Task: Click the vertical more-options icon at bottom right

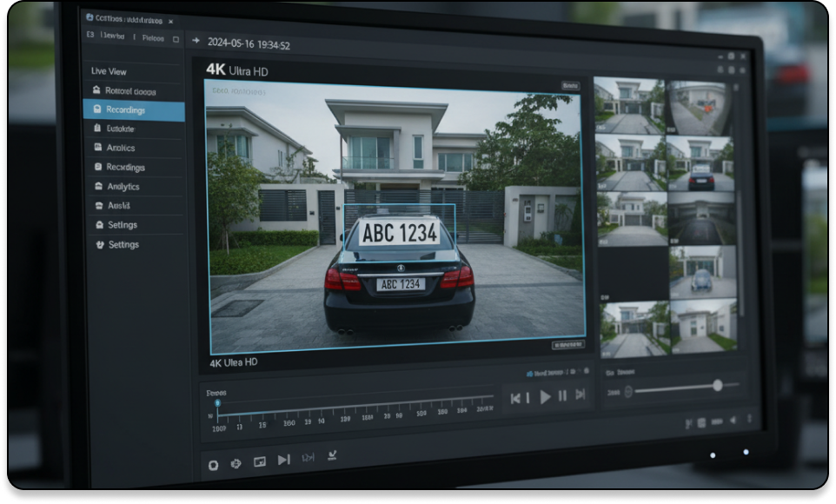Action: [x=749, y=420]
